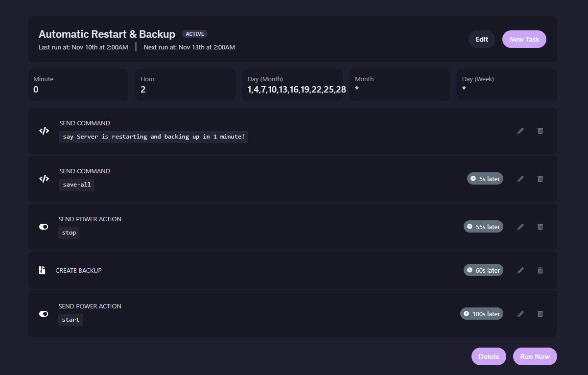The height and width of the screenshot is (375, 588).
Task: Click the 180s later delay badge
Action: (x=482, y=314)
